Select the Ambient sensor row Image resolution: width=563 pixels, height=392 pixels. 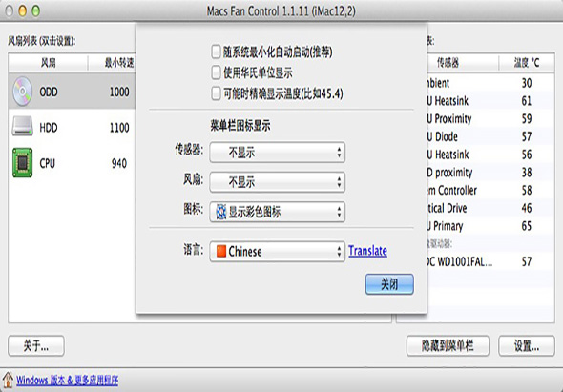click(490, 83)
